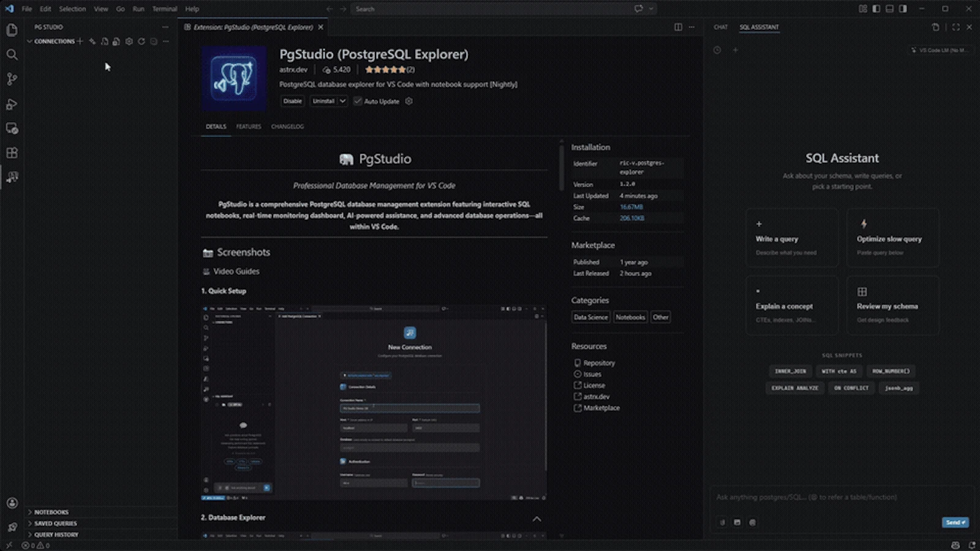The image size is (980, 551).
Task: Open the Search view in activity bar
Action: point(12,54)
